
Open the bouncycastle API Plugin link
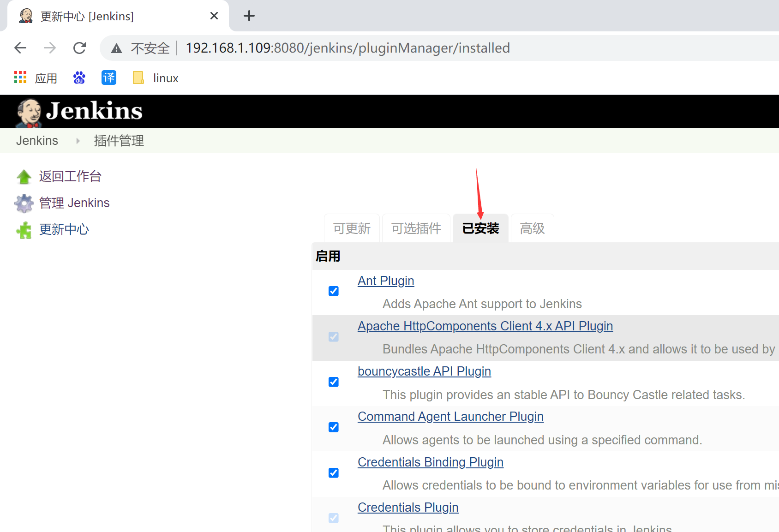pos(424,371)
